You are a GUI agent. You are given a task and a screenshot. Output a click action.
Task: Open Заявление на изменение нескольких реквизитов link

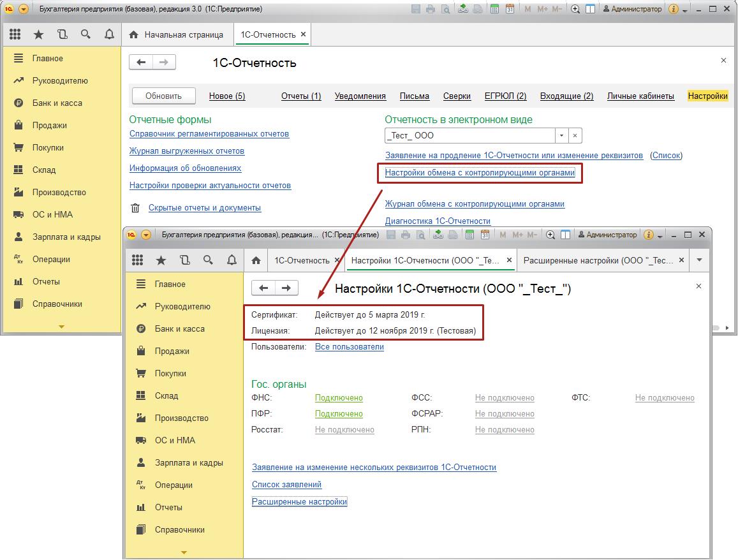coord(374,468)
